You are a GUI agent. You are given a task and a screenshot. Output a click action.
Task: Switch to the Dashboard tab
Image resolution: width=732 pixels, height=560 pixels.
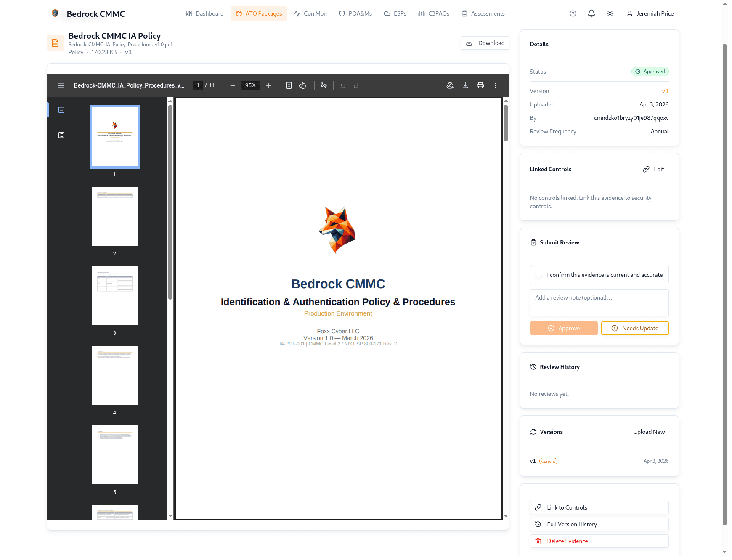click(x=204, y=13)
